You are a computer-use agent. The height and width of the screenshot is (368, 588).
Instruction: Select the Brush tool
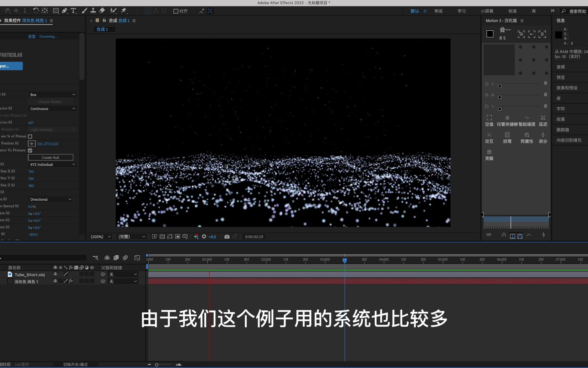(x=84, y=11)
